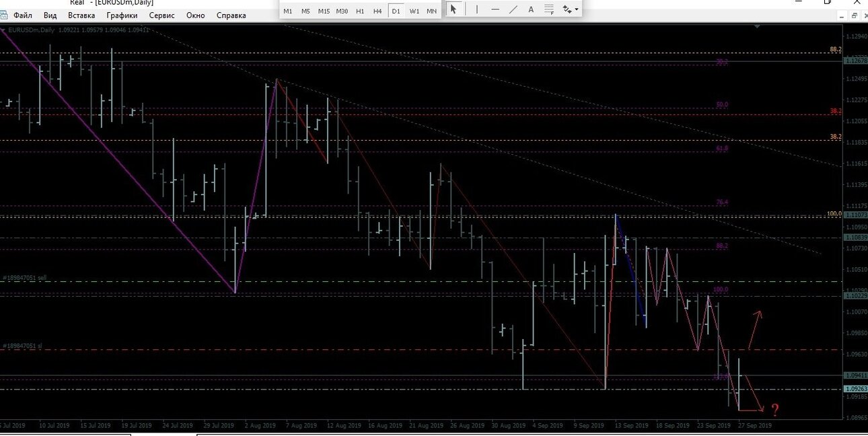Image resolution: width=868 pixels, height=436 pixels.
Task: Select the horizontal line drawing tool
Action: tap(495, 9)
